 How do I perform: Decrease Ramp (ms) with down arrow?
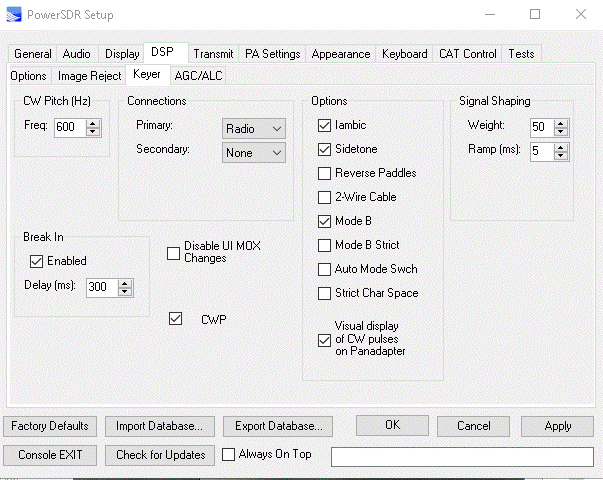click(561, 156)
